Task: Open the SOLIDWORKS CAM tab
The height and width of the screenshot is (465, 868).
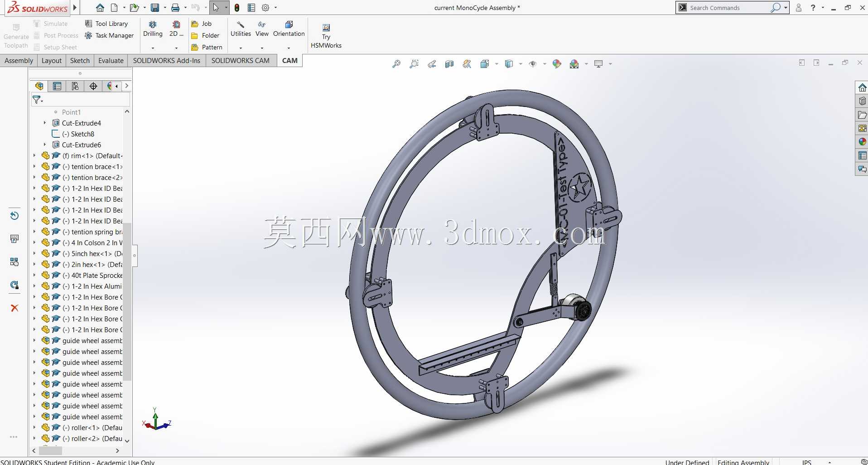Action: click(x=241, y=61)
